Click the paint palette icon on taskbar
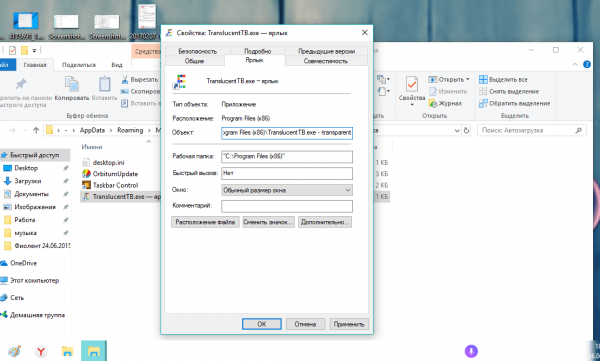Viewport: 600px width, 361px height. [14, 351]
